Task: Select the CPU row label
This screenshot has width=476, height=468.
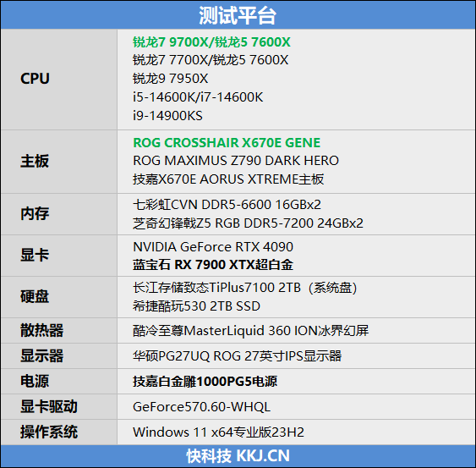Action: pos(35,79)
